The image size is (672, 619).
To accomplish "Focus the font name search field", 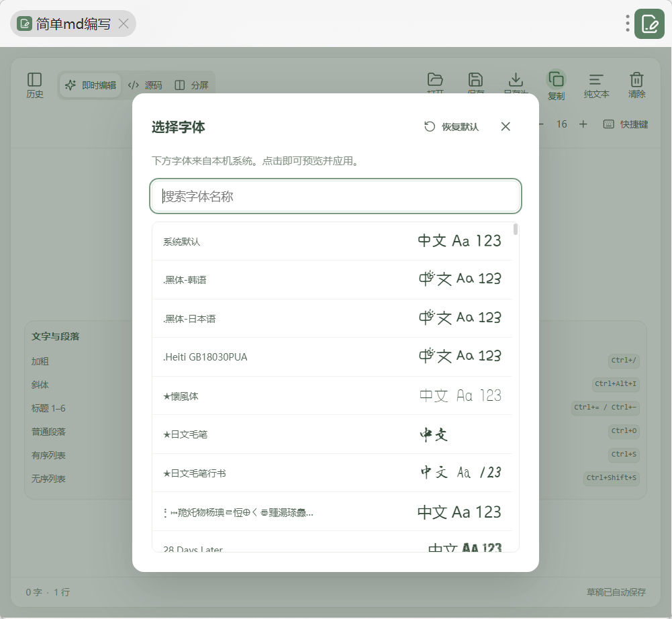I will 336,196.
